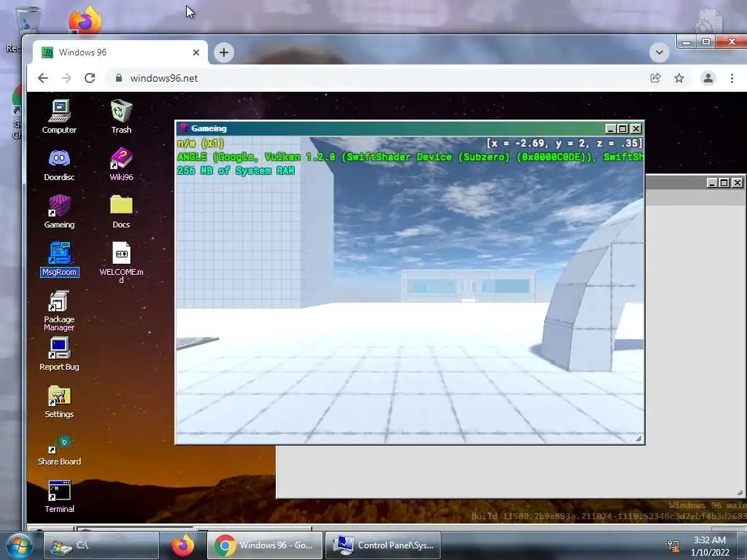Viewport: 747px width, 560px height.
Task: Open the C:\ taskbar button
Action: (x=101, y=545)
